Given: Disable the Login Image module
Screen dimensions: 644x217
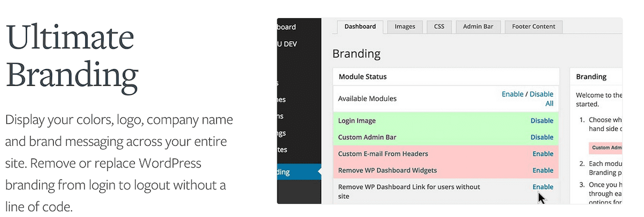Looking at the screenshot, I should 541,121.
